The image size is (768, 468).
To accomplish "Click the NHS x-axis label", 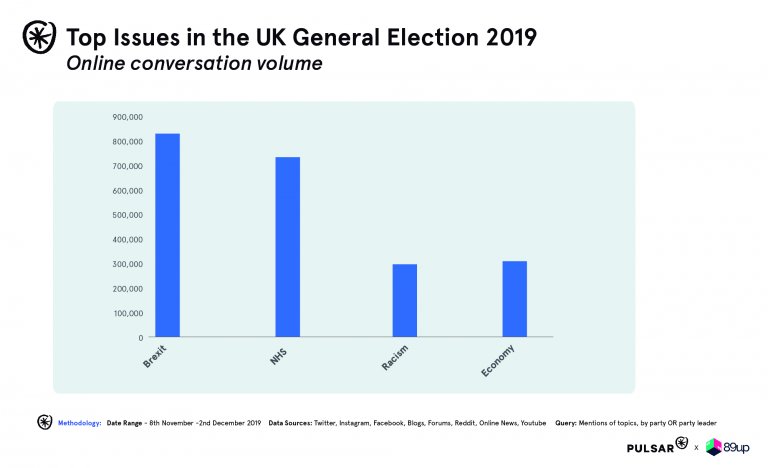I will (279, 357).
